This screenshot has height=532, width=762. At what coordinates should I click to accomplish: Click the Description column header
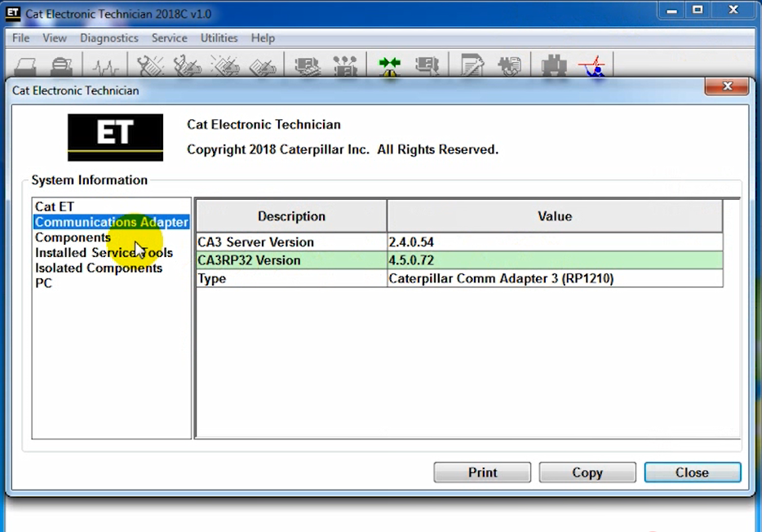point(291,216)
